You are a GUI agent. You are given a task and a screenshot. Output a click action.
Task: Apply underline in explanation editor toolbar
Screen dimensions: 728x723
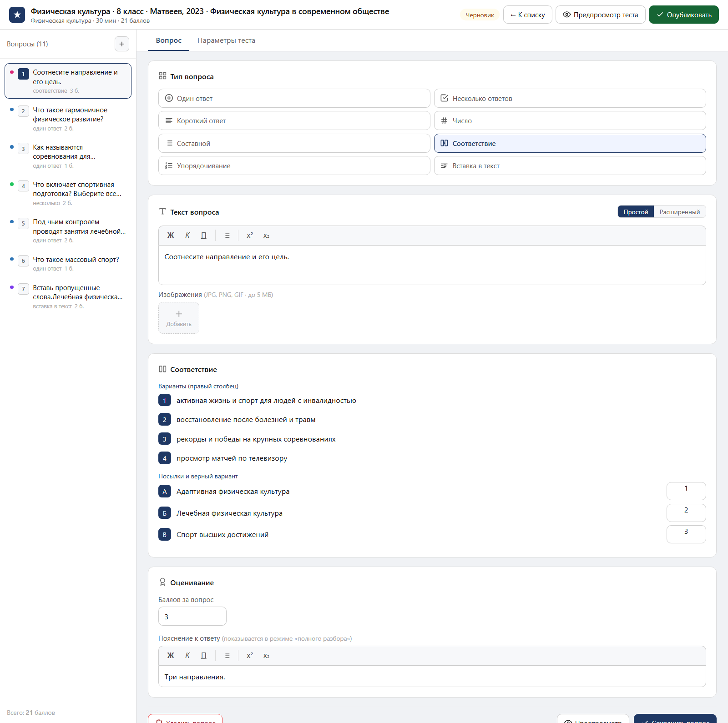pyautogui.click(x=204, y=656)
